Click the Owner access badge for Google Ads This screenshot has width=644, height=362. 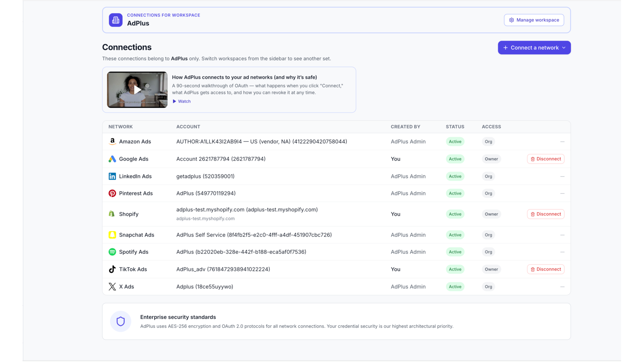click(491, 159)
